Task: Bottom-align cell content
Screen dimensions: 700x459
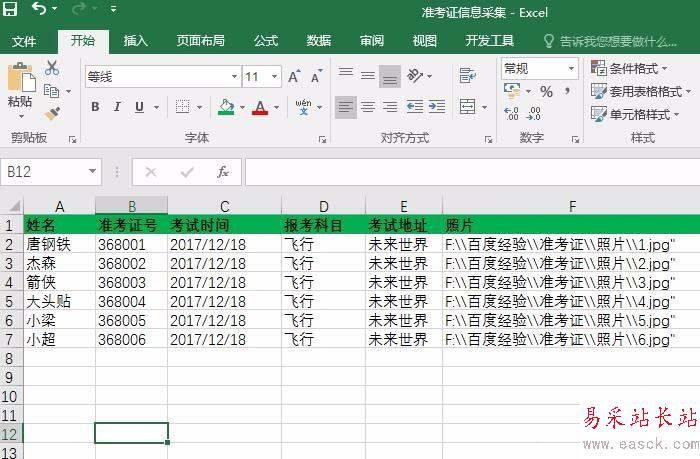Action: (390, 76)
